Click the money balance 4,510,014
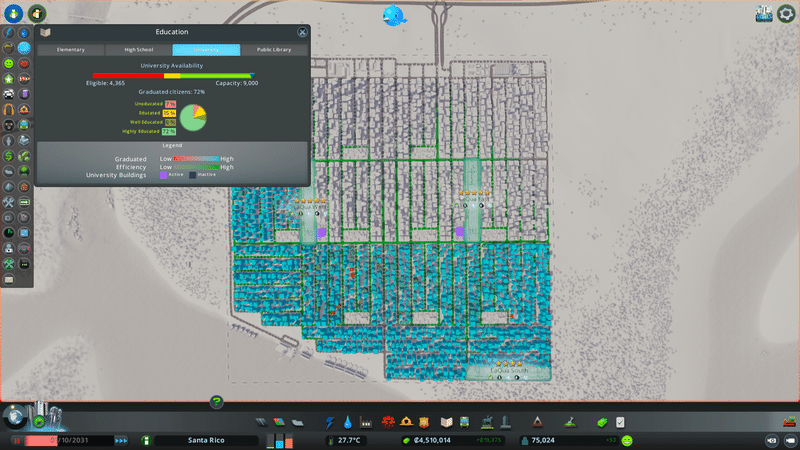 pyautogui.click(x=432, y=440)
